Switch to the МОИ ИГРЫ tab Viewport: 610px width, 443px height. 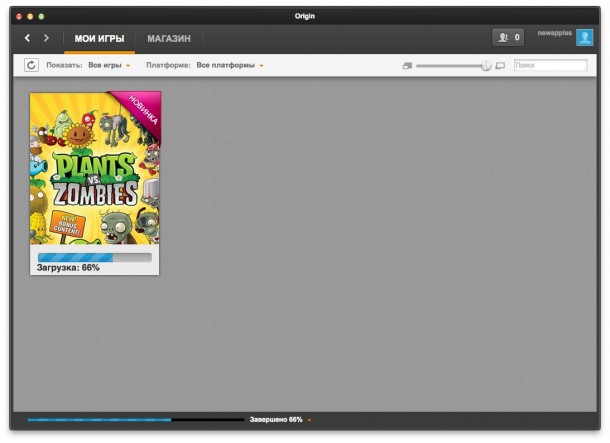pos(100,39)
